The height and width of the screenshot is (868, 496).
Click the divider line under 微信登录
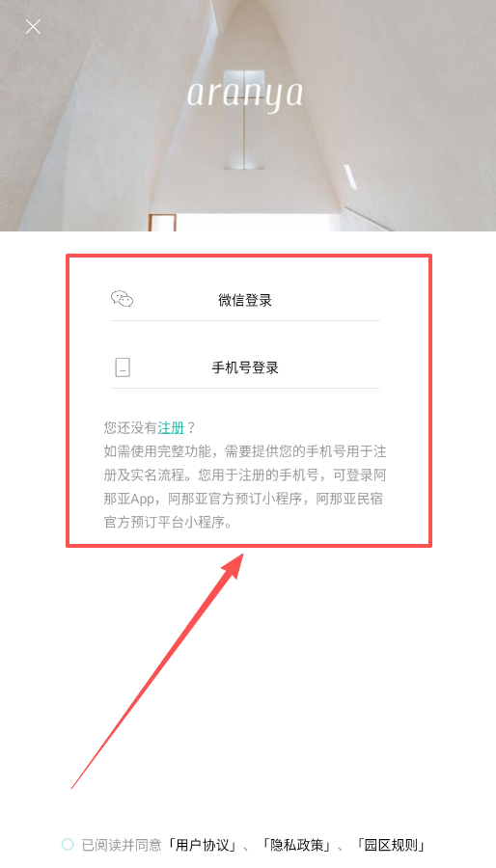[245, 320]
